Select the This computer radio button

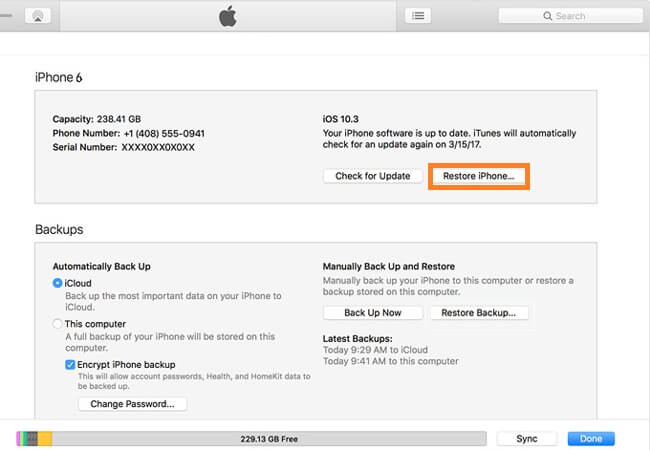pos(57,324)
